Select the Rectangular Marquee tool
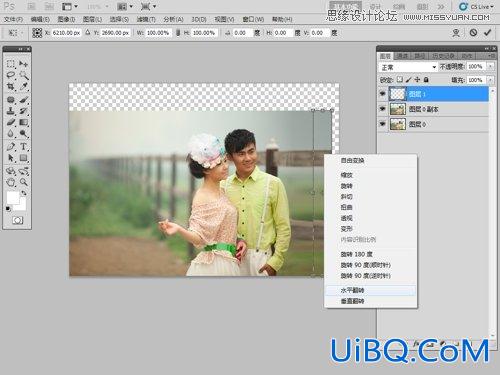This screenshot has height=375, width=500. click(x=11, y=63)
